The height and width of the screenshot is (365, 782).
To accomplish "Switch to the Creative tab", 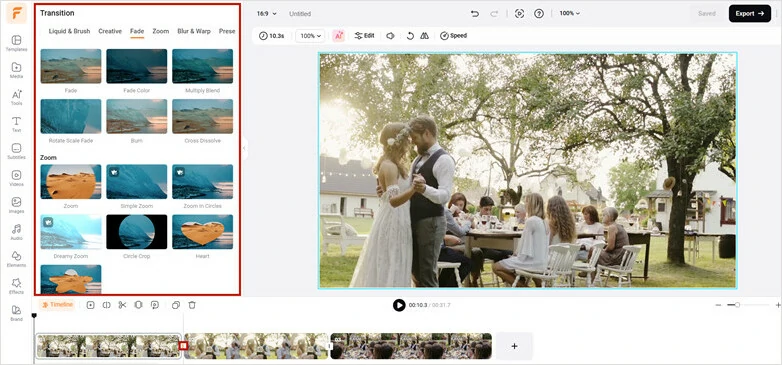I will 110,31.
